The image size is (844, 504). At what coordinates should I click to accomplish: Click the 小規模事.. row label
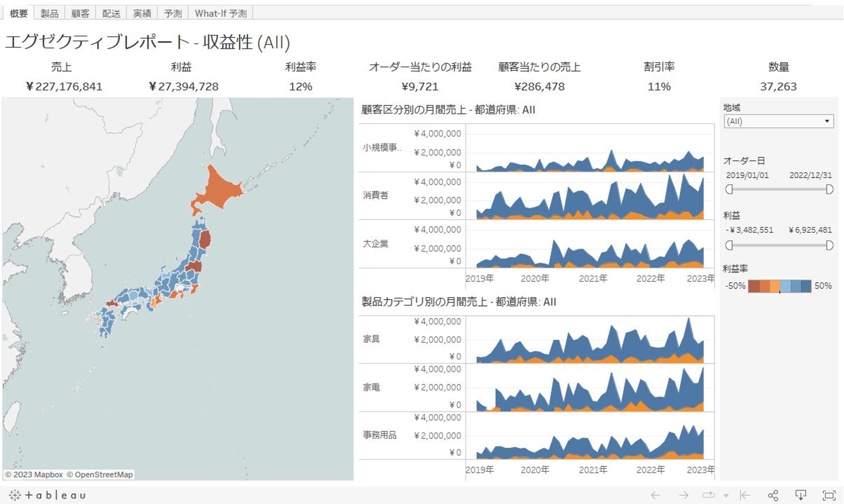tap(382, 148)
